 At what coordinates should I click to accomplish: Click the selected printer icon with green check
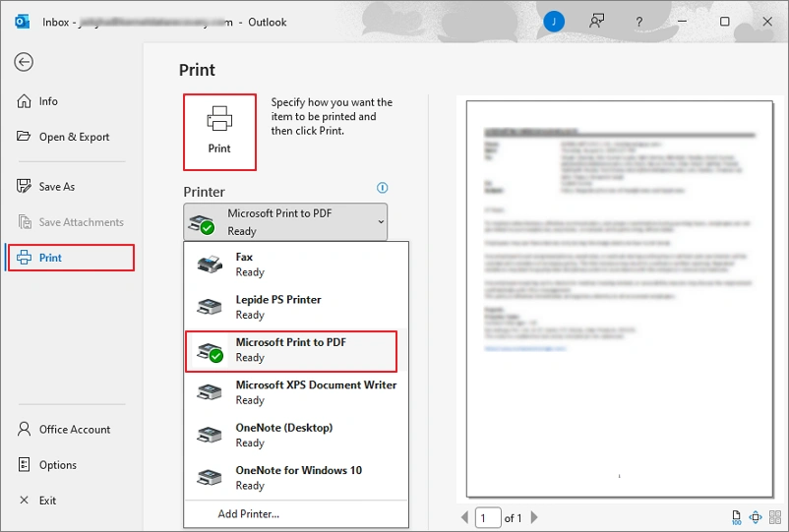(x=202, y=225)
